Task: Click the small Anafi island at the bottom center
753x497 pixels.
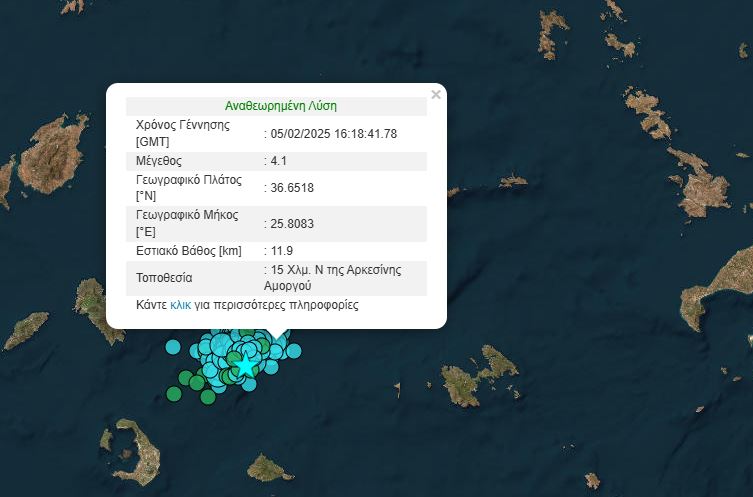Action: 267,466
